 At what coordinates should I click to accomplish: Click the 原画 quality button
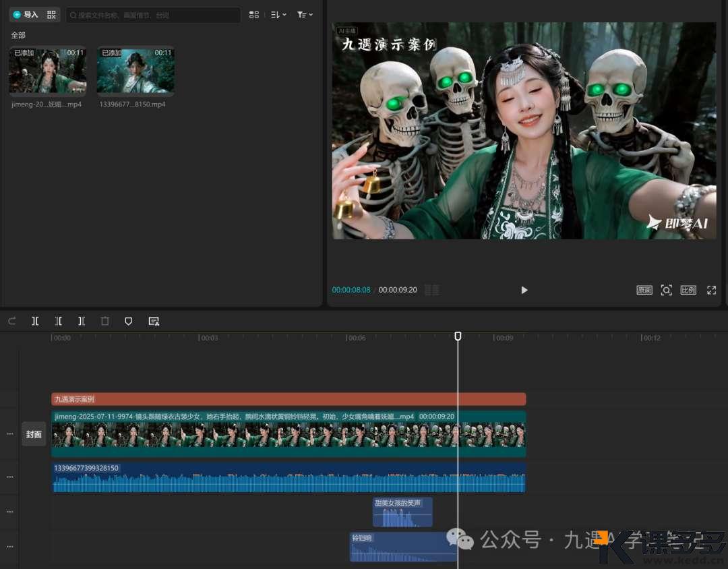click(x=644, y=291)
